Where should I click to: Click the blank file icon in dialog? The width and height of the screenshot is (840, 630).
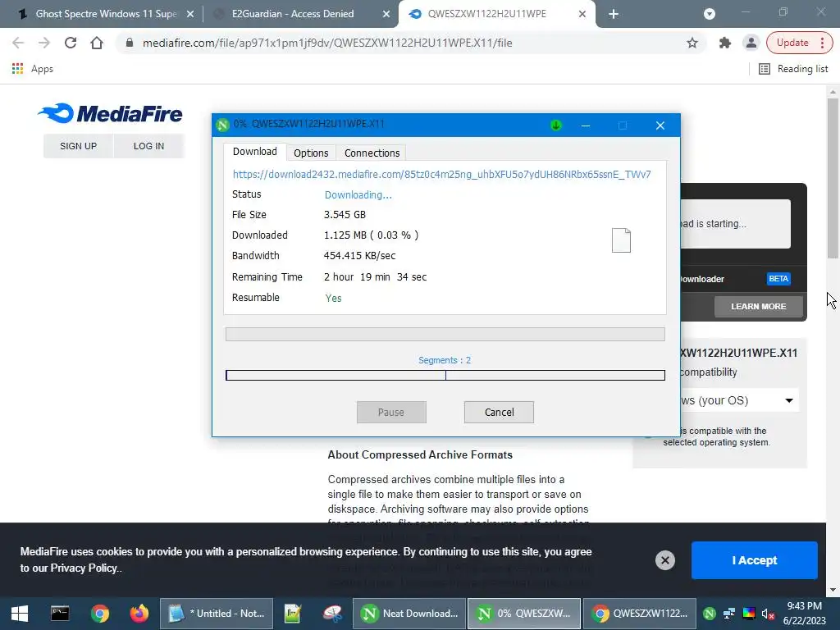pos(621,240)
